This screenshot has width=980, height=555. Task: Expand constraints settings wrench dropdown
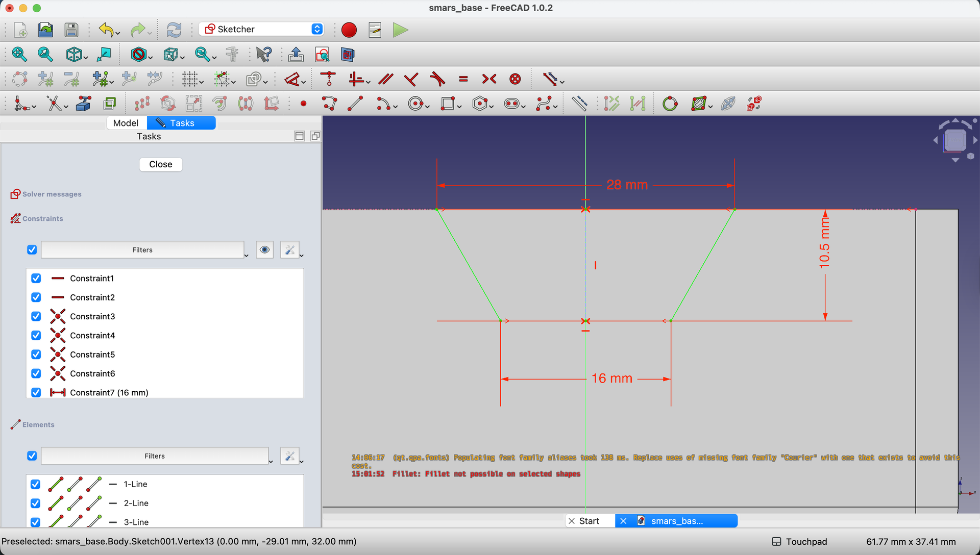[301, 255]
